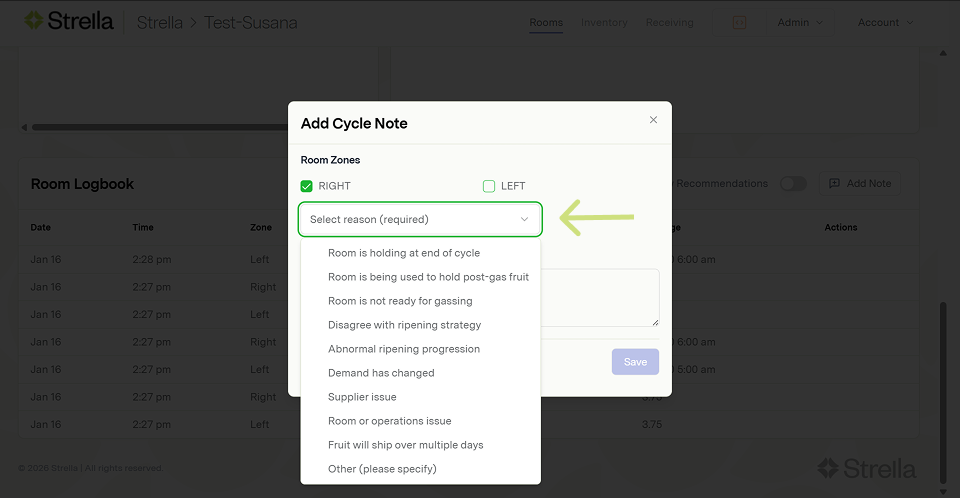Viewport: 960px width, 498px height.
Task: Pick 'Other (please specify)' option
Action: 382,469
